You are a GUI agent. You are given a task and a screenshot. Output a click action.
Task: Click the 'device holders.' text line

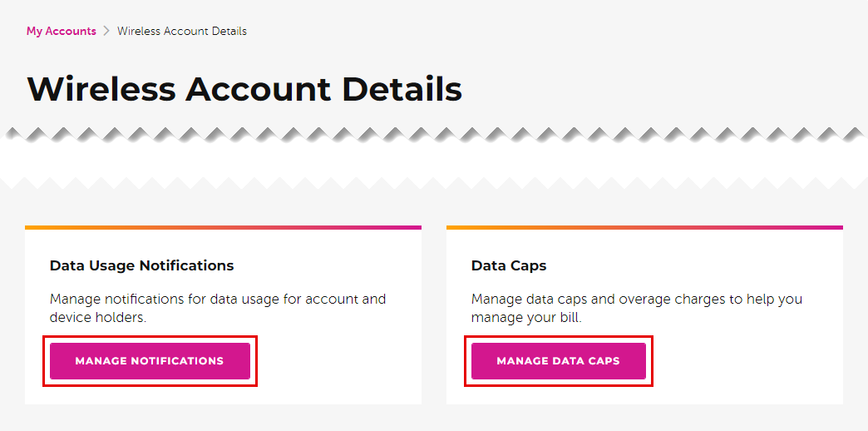pos(98,318)
